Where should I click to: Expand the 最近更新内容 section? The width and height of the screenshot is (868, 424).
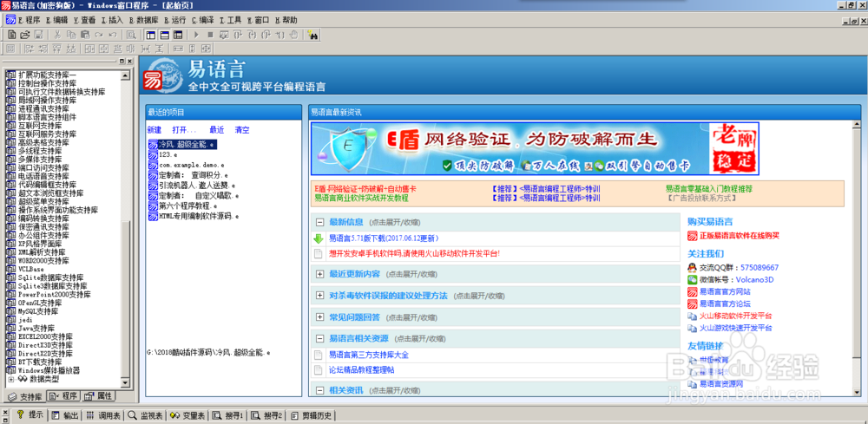(x=319, y=274)
